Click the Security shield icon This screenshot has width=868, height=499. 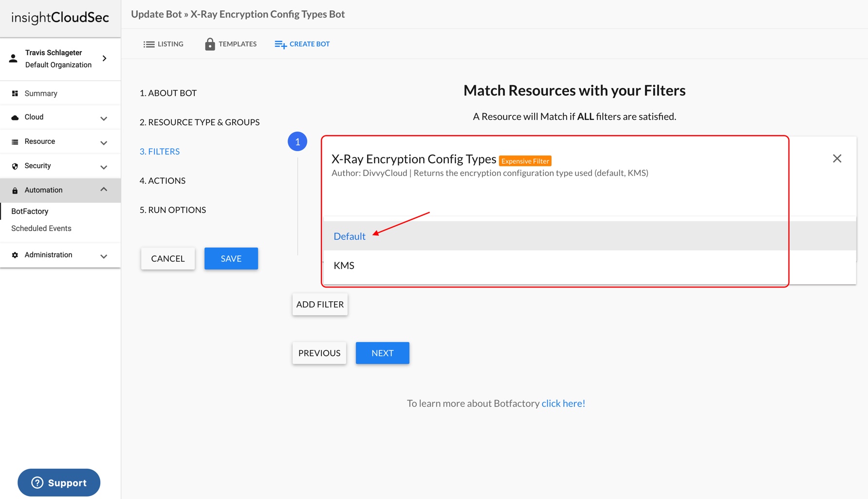pos(15,166)
